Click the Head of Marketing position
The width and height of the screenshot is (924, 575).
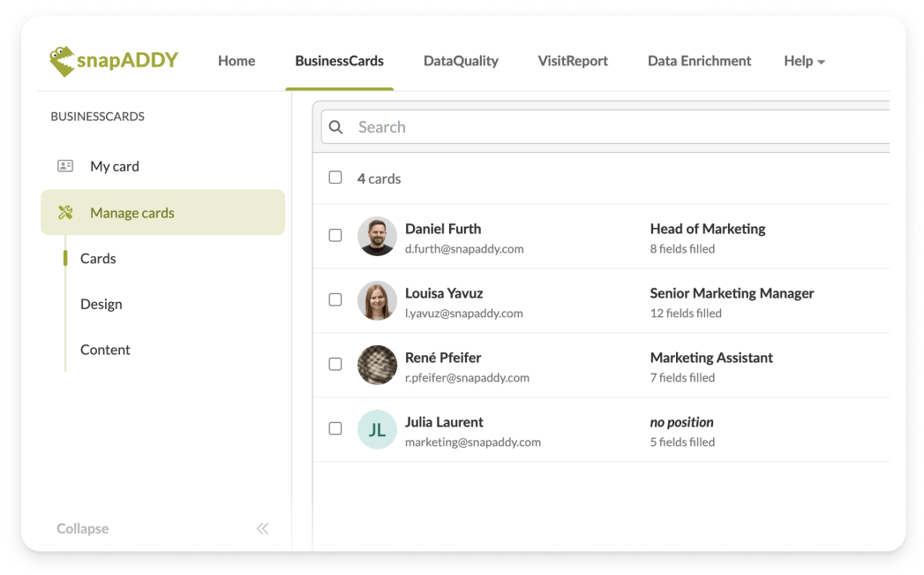pyautogui.click(x=708, y=229)
